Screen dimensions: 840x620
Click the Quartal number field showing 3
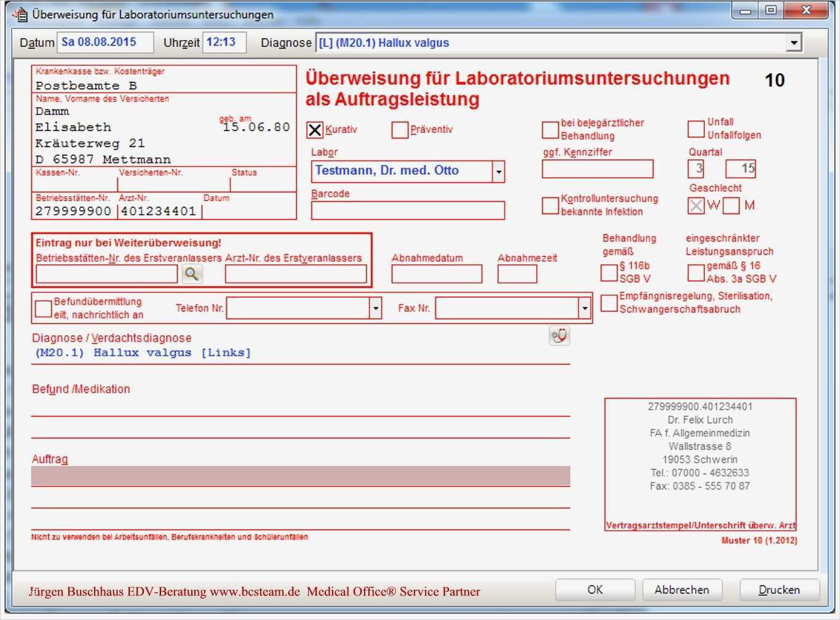696,169
